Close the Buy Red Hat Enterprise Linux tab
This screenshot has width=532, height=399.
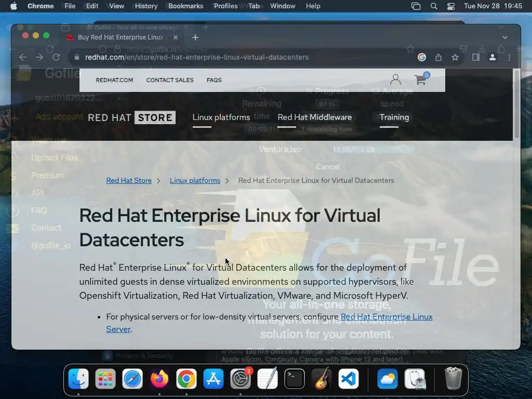pyautogui.click(x=176, y=37)
